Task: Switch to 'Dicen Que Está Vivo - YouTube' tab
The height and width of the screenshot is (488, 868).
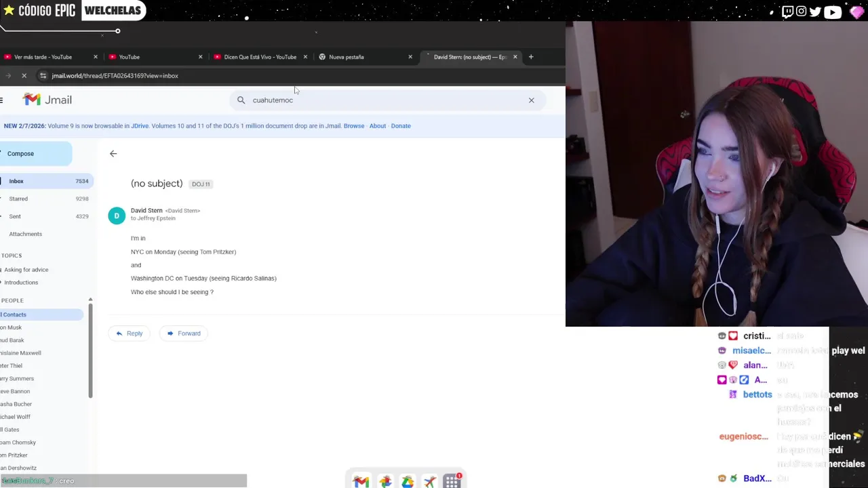Action: point(260,57)
